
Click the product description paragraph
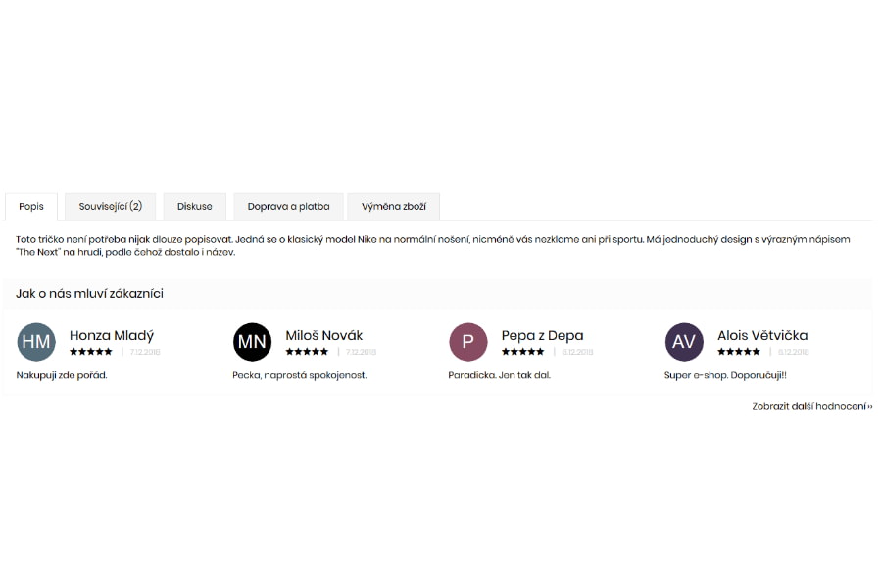(432, 246)
